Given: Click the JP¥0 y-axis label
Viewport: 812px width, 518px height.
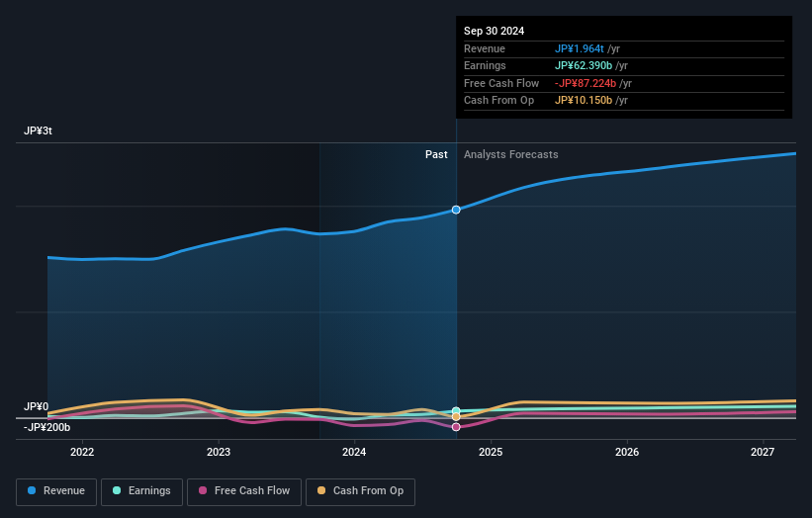Looking at the screenshot, I should pos(37,406).
